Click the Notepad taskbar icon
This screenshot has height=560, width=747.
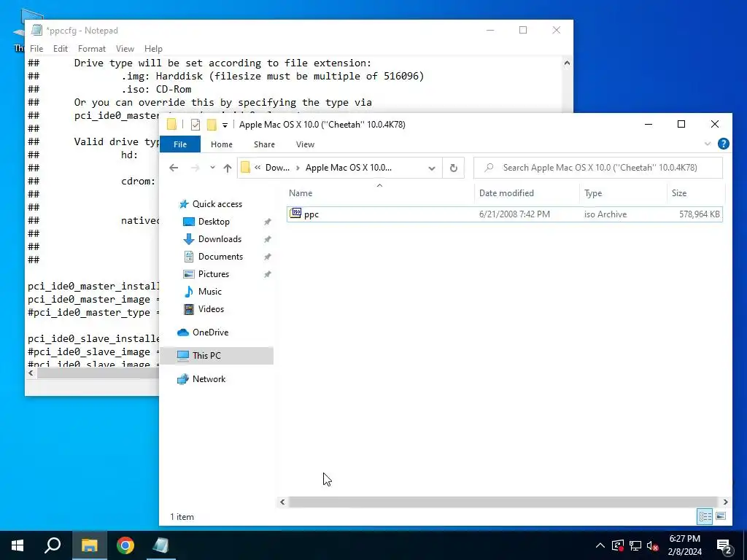click(x=160, y=545)
